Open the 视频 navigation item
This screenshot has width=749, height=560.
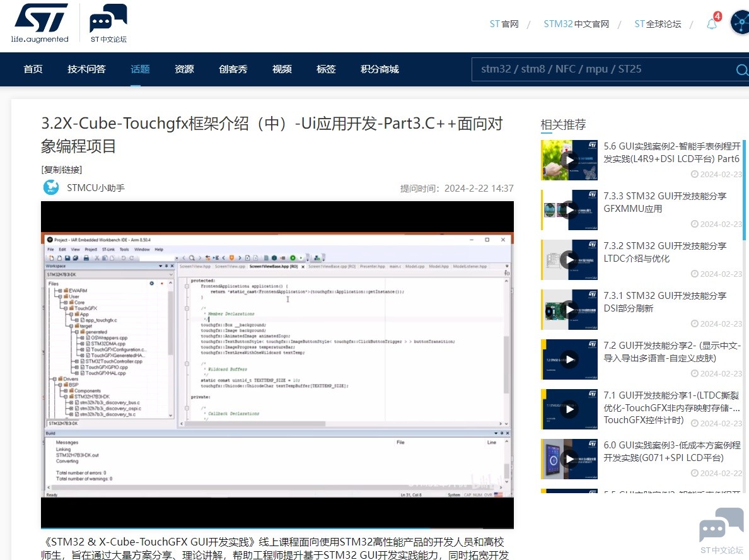(282, 69)
